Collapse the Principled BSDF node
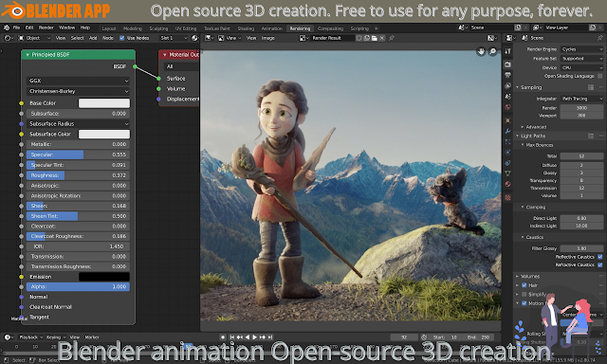 (28, 55)
